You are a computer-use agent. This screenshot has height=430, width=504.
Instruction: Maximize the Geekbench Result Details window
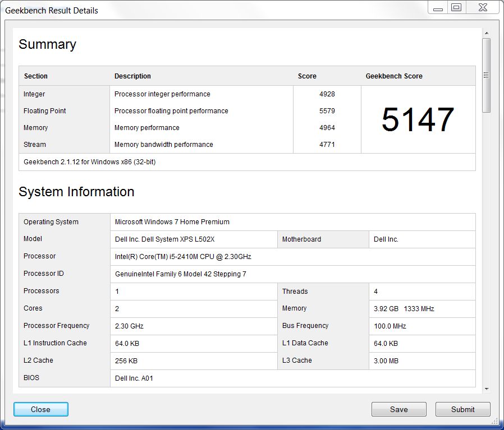[x=456, y=7]
